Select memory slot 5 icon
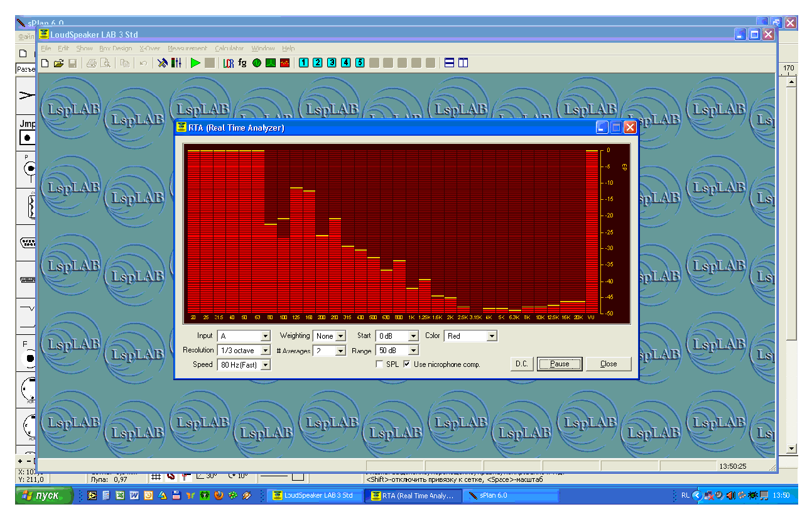This screenshot has width=812, height=519. [x=360, y=63]
